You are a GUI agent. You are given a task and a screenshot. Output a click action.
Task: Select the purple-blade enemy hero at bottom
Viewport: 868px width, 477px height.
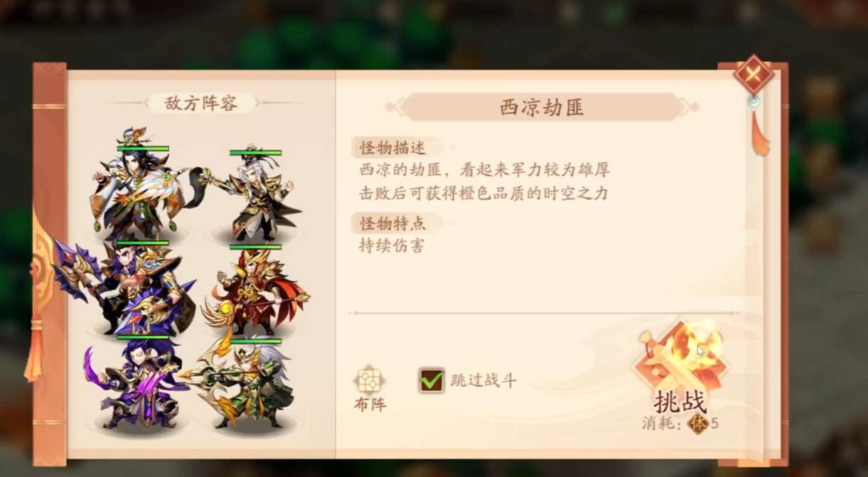(x=135, y=384)
